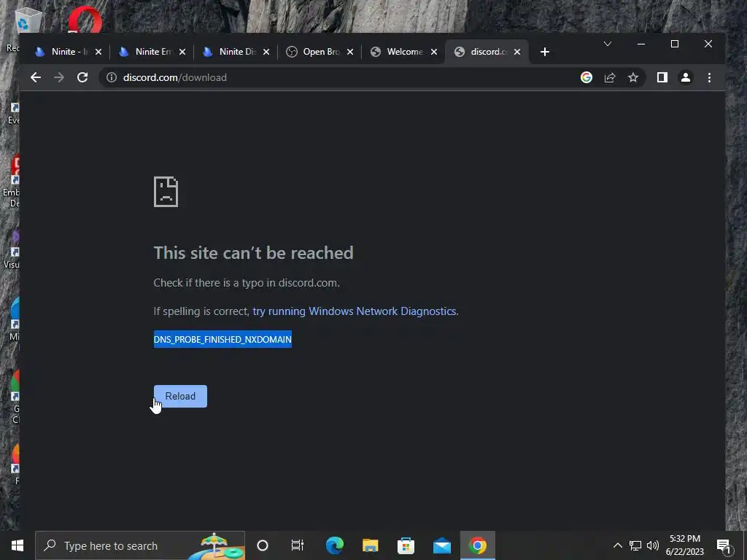
Task: Open Google icon in address bar
Action: pos(587,77)
